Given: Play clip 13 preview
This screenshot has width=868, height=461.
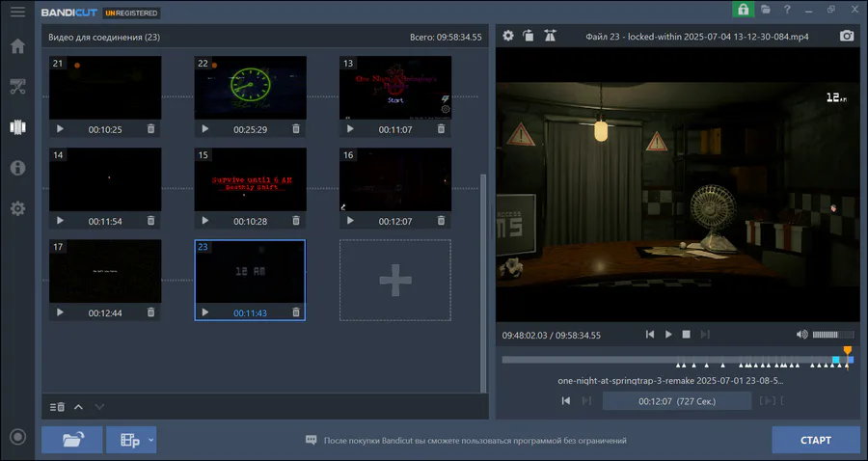Looking at the screenshot, I should click(350, 129).
